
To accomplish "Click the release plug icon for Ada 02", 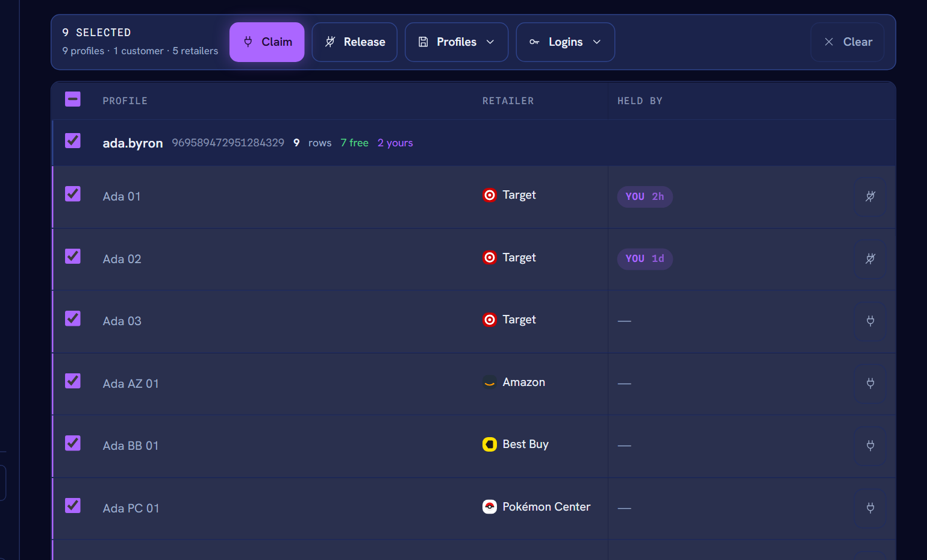I will (x=870, y=259).
